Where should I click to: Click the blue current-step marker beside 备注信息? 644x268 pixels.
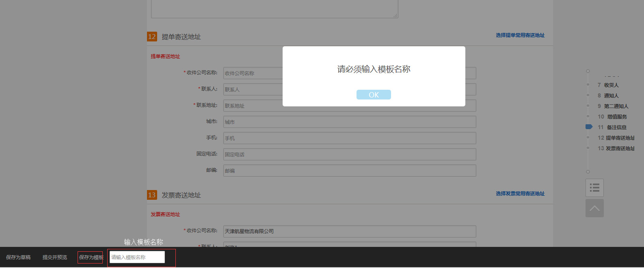(589, 127)
